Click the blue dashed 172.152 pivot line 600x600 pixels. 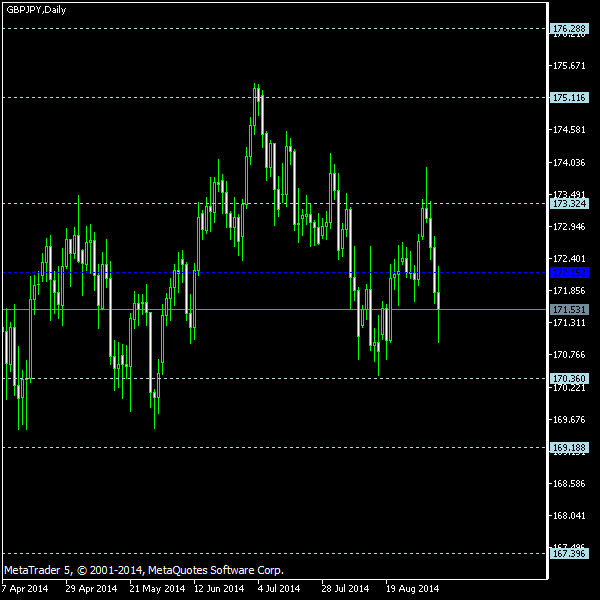point(275,273)
